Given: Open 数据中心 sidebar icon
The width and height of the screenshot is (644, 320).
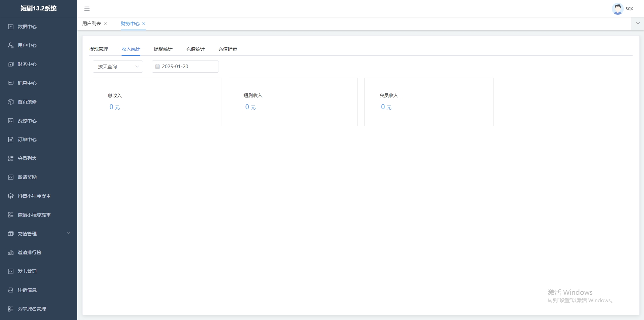Looking at the screenshot, I should pyautogui.click(x=11, y=27).
